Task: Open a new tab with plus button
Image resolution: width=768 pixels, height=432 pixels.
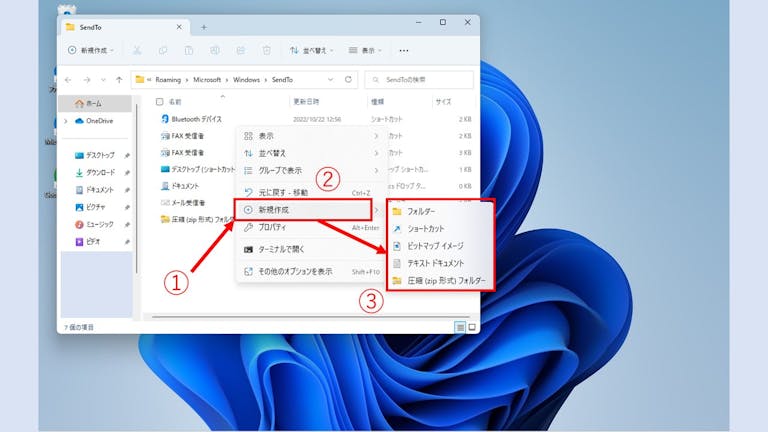Action: [204, 27]
